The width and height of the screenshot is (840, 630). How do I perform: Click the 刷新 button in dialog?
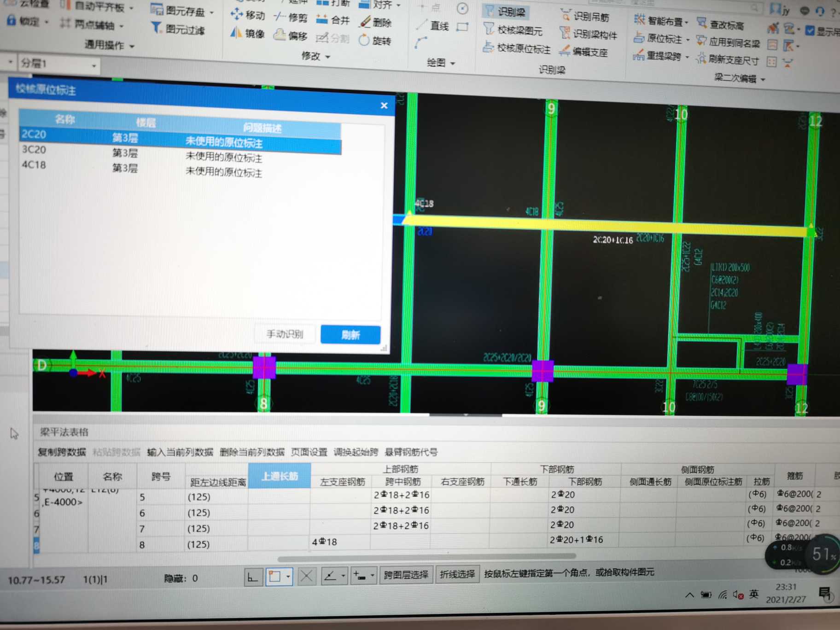(350, 335)
